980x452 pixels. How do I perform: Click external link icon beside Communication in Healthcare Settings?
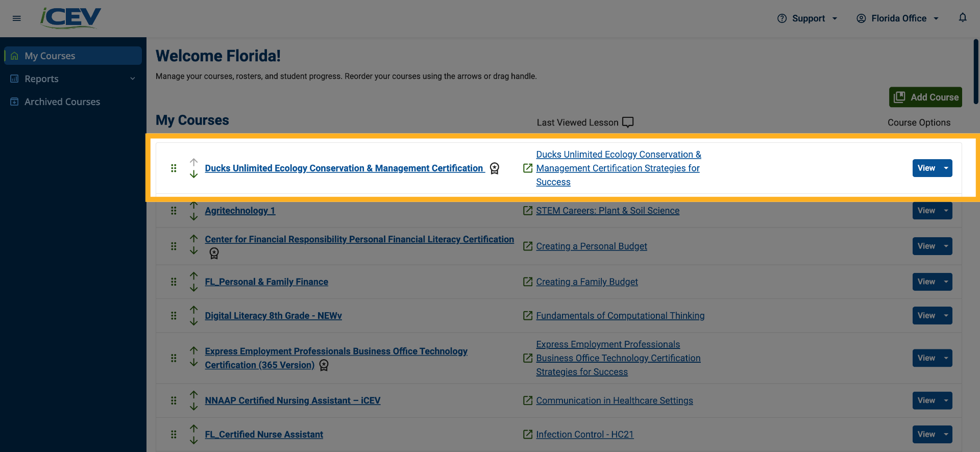528,400
